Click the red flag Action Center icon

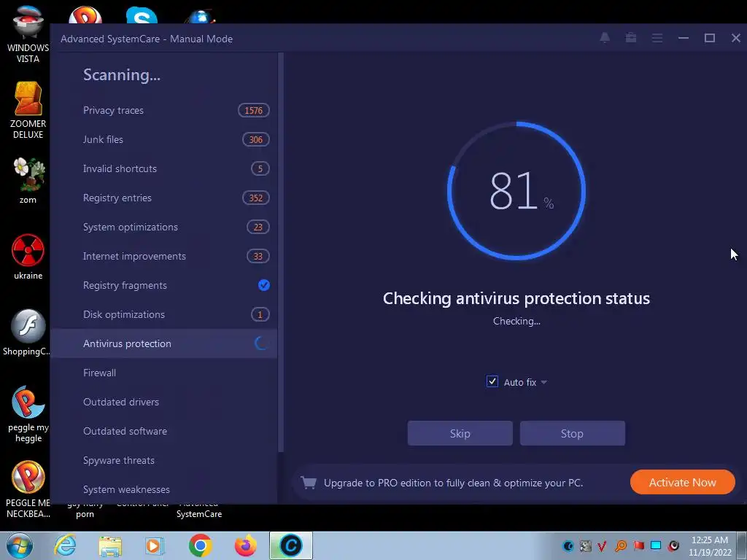coord(638,545)
